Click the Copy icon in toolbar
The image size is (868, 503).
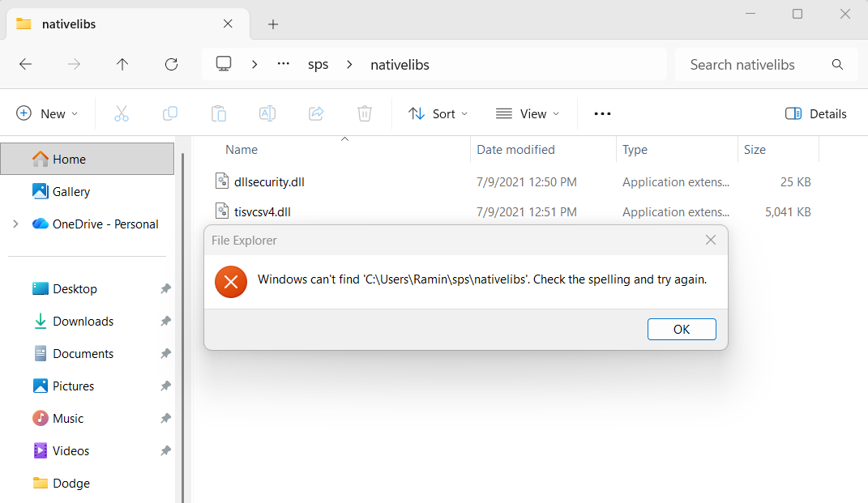point(170,113)
